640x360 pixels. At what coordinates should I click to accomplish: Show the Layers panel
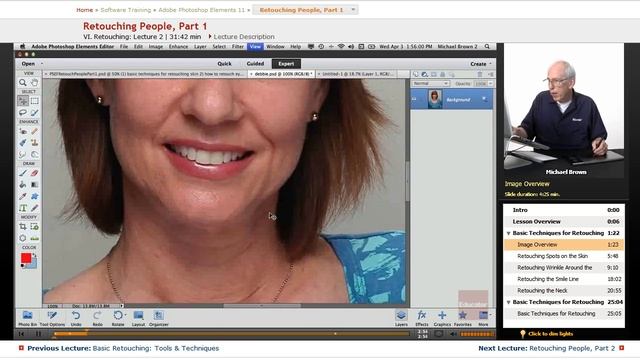[x=401, y=318]
